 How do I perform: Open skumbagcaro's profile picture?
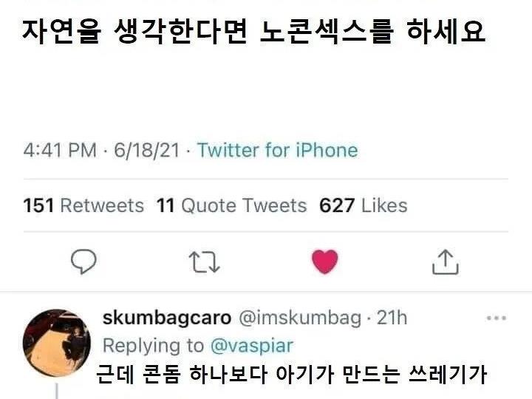[x=56, y=343]
